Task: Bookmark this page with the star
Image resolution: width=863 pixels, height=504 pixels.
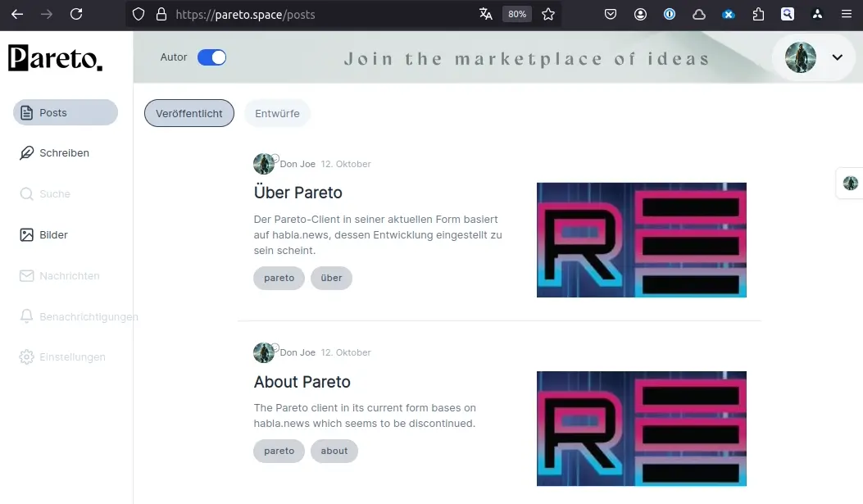Action: tap(548, 14)
